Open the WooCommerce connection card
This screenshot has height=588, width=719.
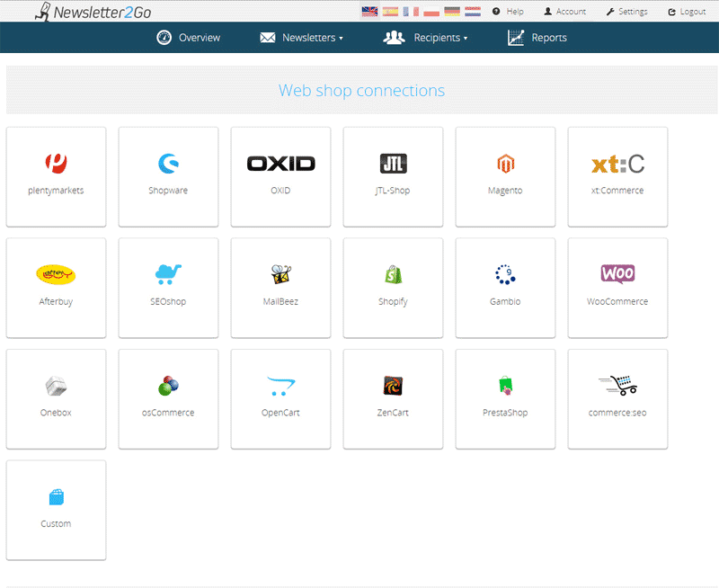click(617, 288)
